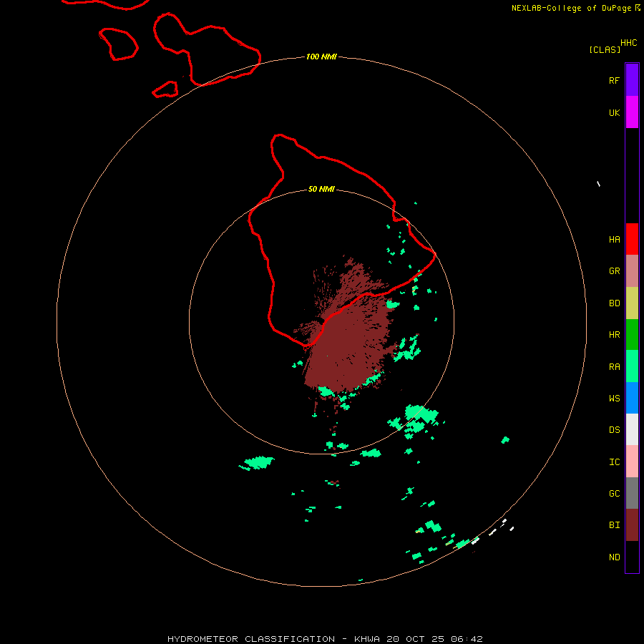This screenshot has height=644, width=644.
Task: Click the NEXLAB-College of DuPage credit
Action: [x=571, y=8]
